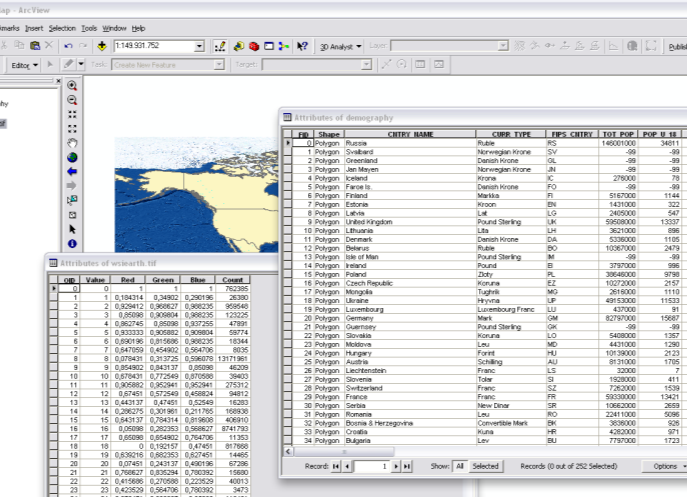Click the Delete X icon
This screenshot has width=687, height=497.
[x=49, y=45]
